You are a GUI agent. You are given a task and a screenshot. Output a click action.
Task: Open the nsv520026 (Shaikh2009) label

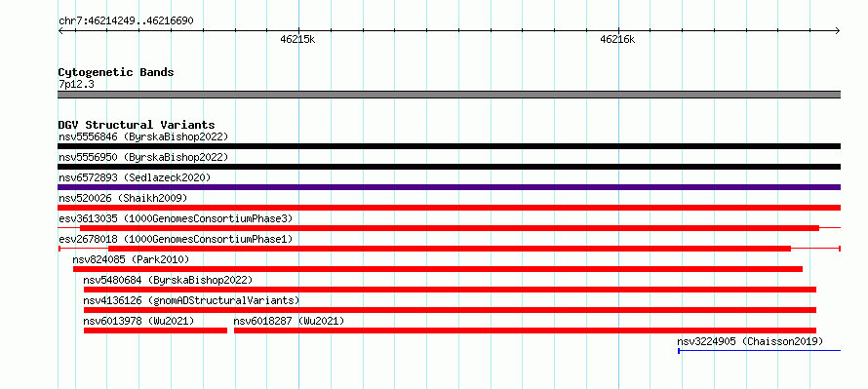(x=123, y=198)
